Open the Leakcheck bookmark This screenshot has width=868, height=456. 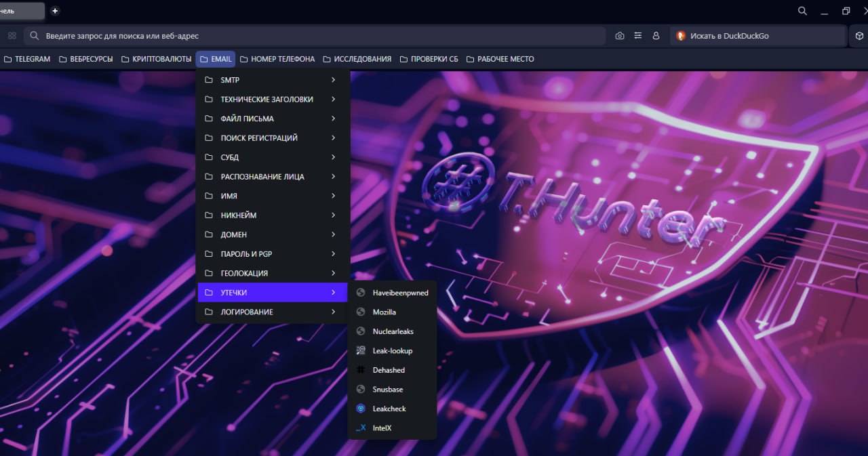coord(389,409)
